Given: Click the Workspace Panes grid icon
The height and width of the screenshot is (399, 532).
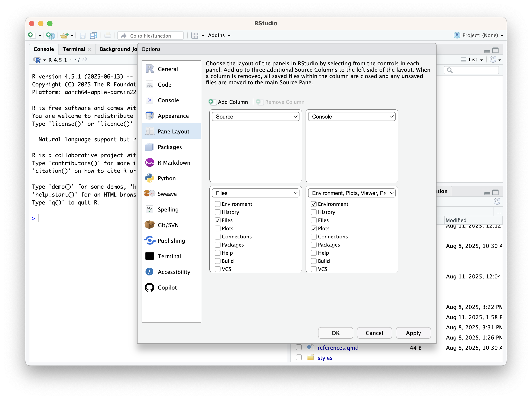Looking at the screenshot, I should tap(195, 36).
